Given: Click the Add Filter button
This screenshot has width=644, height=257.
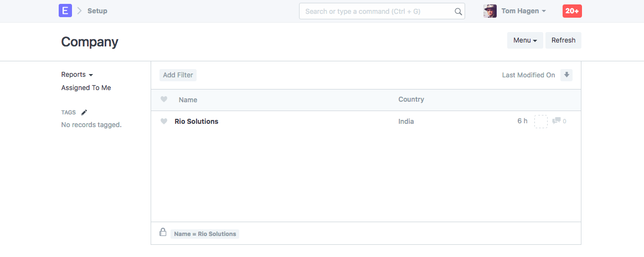Looking at the screenshot, I should click(x=178, y=75).
